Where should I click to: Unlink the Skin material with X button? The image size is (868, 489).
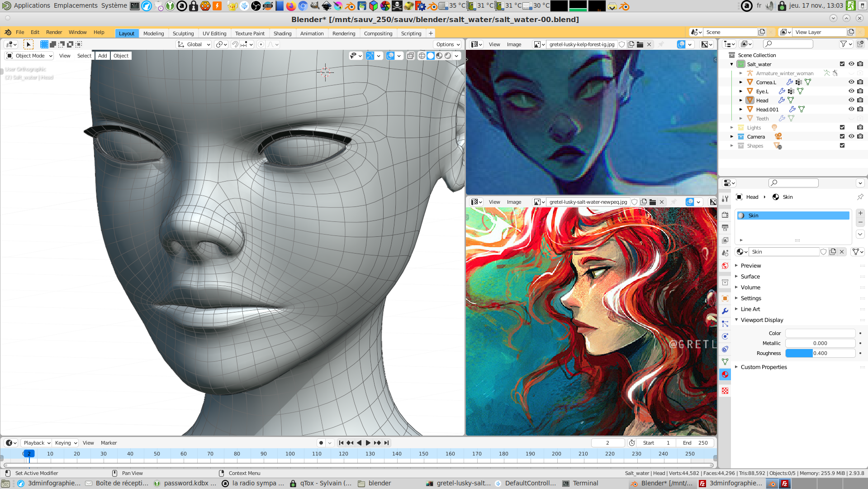coord(842,252)
